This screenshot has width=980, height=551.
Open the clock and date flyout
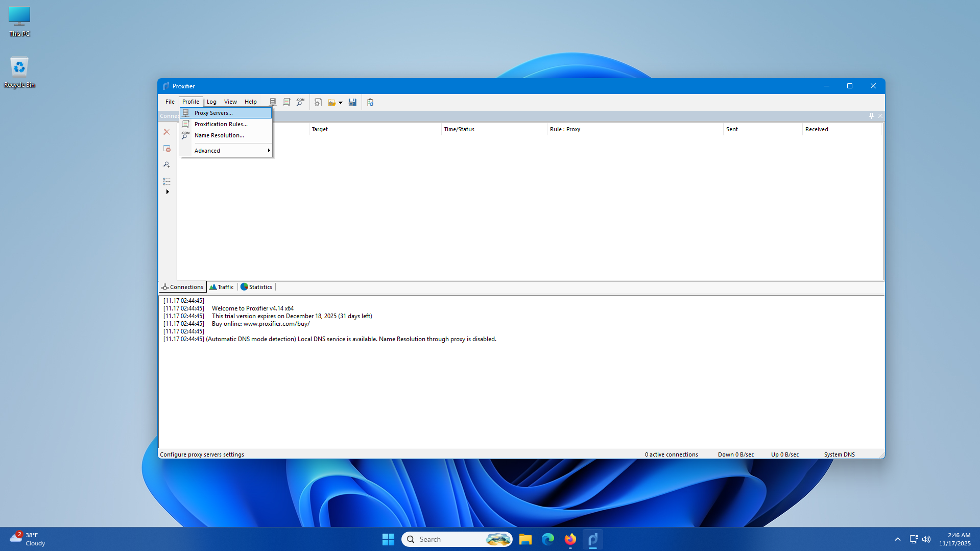[x=954, y=539]
